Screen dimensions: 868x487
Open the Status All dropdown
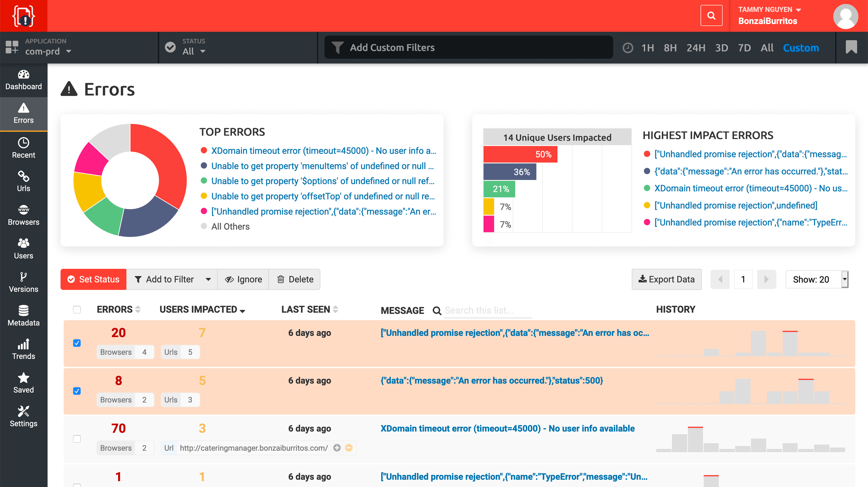point(194,51)
